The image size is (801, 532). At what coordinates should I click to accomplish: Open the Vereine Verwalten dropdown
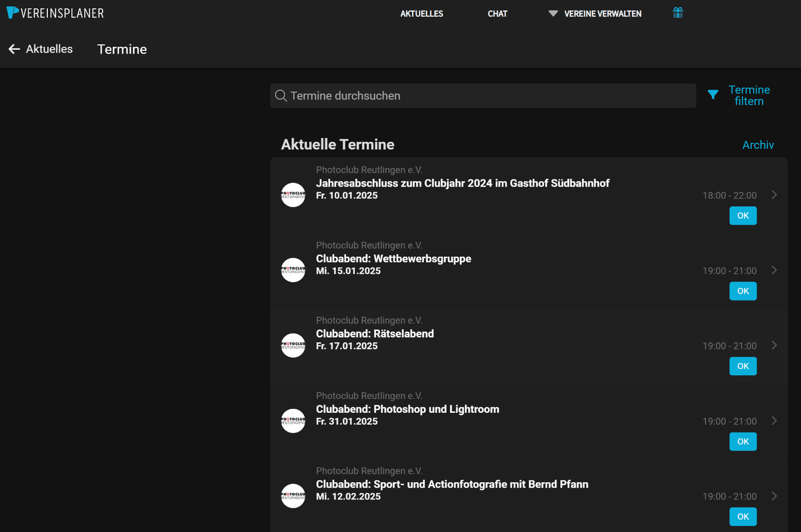pyautogui.click(x=595, y=14)
